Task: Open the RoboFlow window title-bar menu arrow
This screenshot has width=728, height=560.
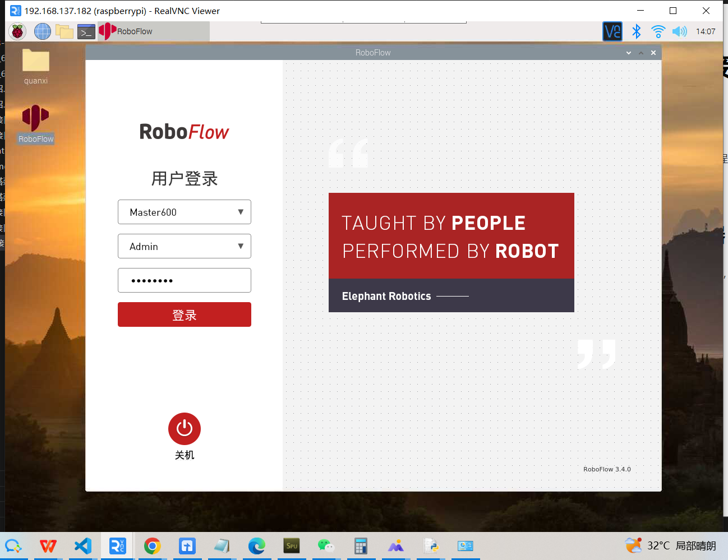Action: (629, 53)
